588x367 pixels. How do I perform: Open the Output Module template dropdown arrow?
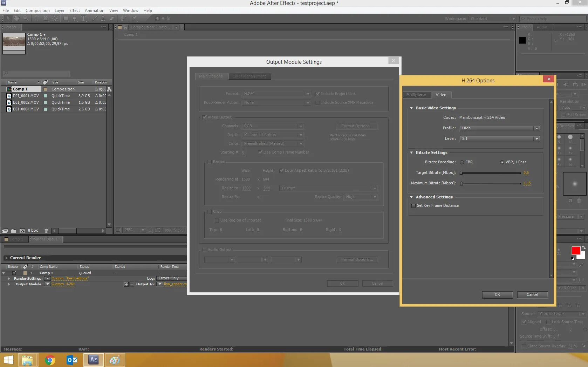47,284
